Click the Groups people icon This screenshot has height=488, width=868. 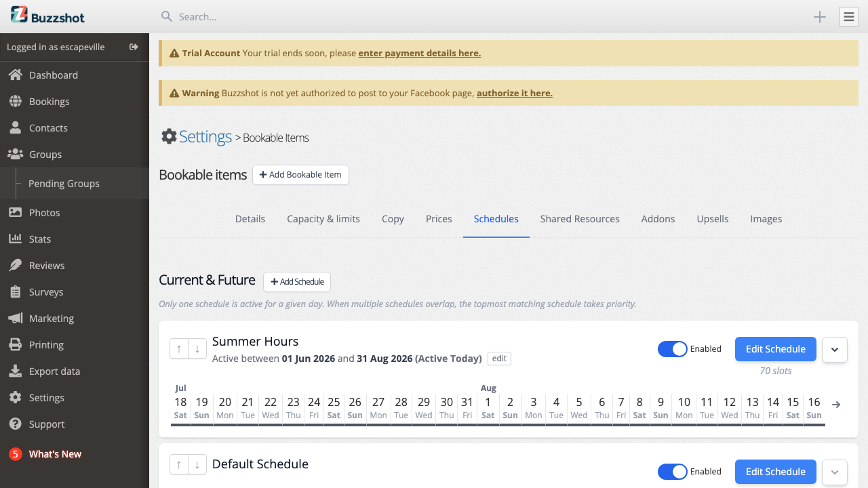[15, 154]
